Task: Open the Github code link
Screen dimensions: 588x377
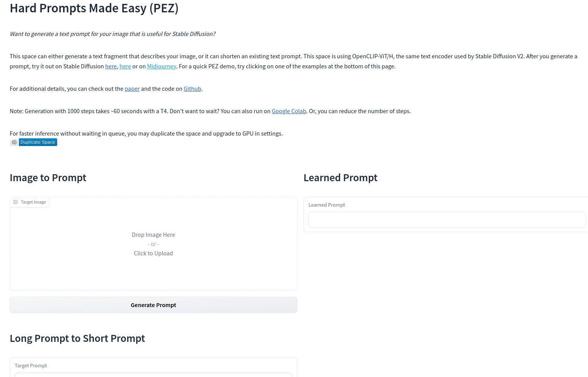Action: tap(192, 88)
